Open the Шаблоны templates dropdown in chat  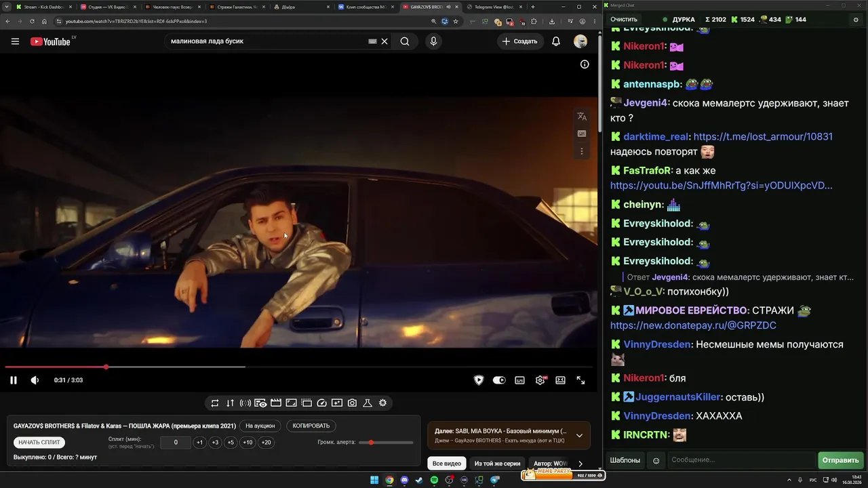[625, 460]
